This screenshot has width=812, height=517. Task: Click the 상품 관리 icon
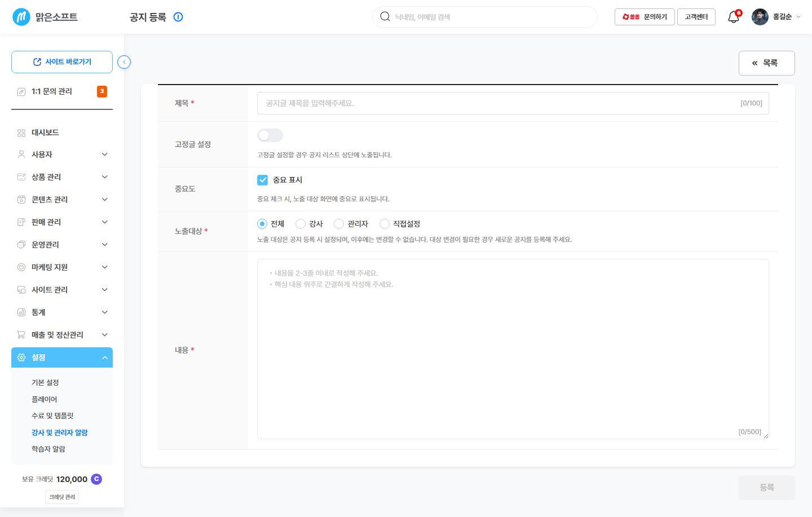21,177
